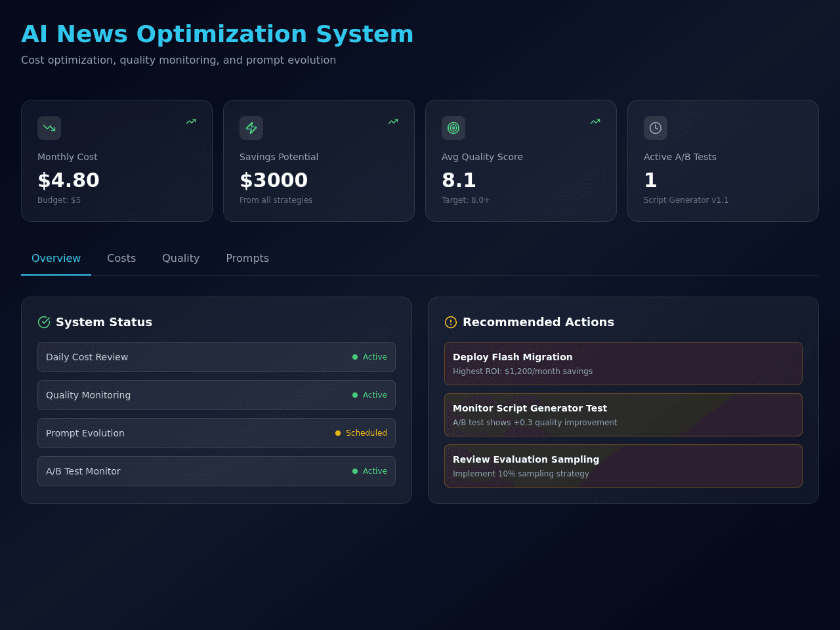Switch to the Costs tab
This screenshot has height=630, width=840.
click(121, 259)
